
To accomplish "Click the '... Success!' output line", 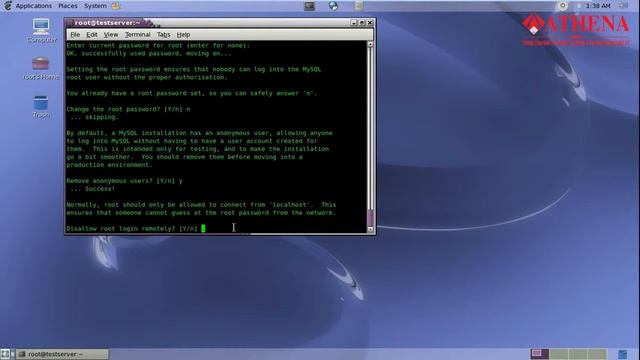I will point(93,189).
